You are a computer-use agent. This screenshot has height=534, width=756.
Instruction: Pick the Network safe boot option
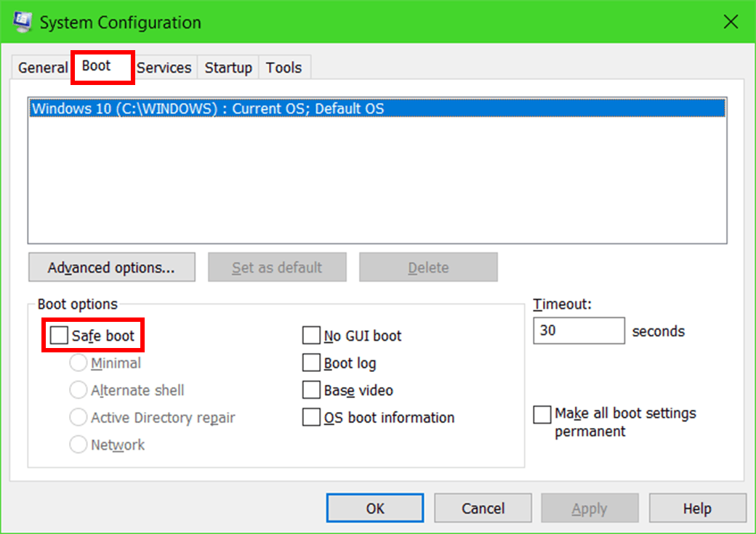79,444
